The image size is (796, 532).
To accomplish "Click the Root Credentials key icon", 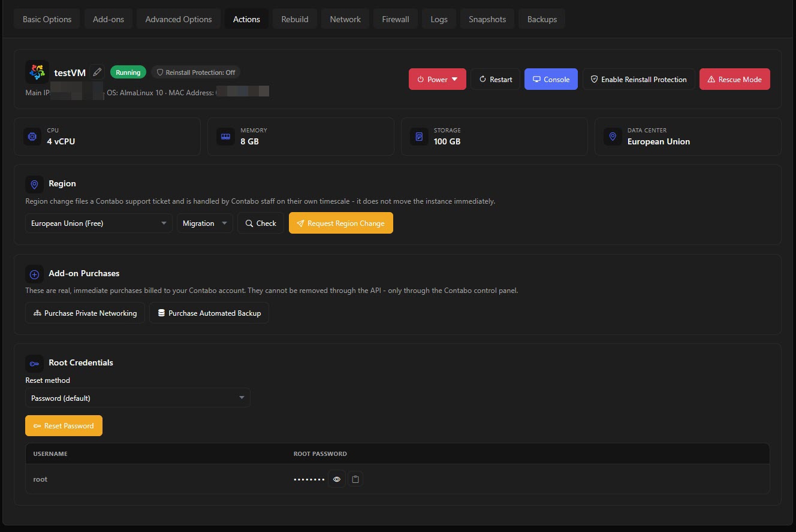I will click(x=34, y=363).
